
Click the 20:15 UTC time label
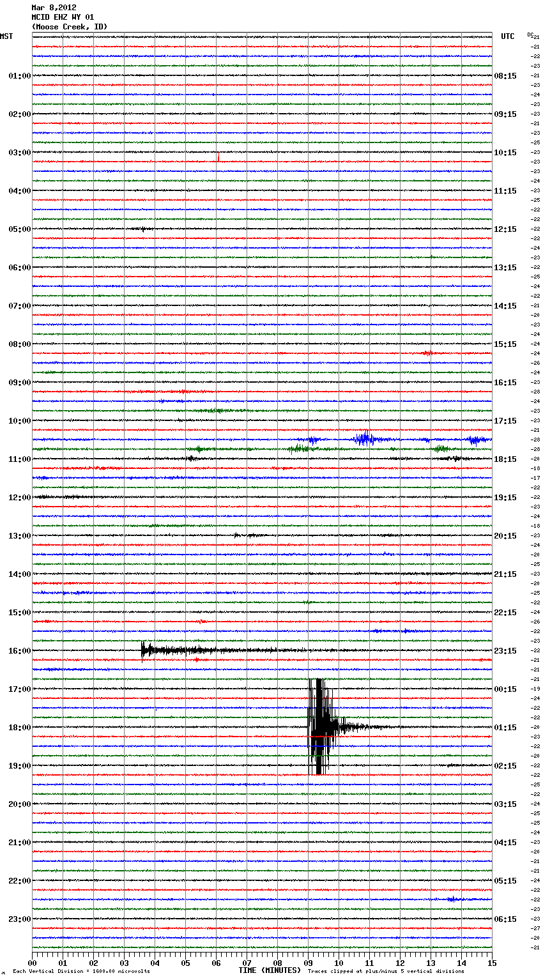coord(505,536)
